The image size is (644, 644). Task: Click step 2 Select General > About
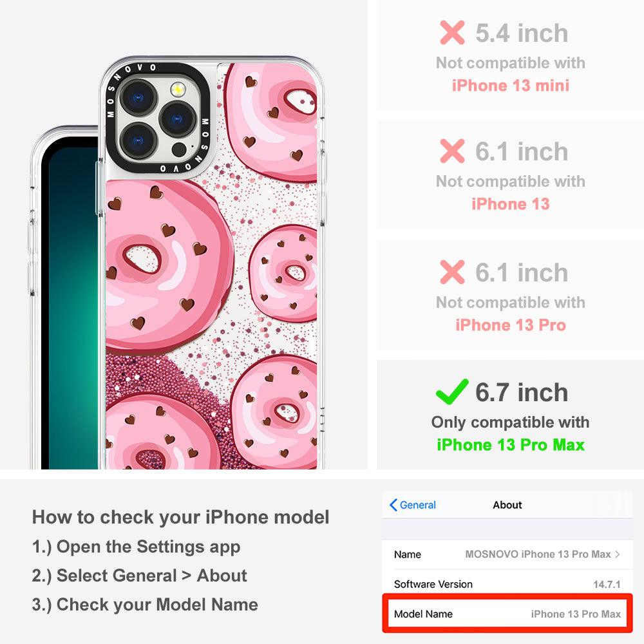[140, 575]
